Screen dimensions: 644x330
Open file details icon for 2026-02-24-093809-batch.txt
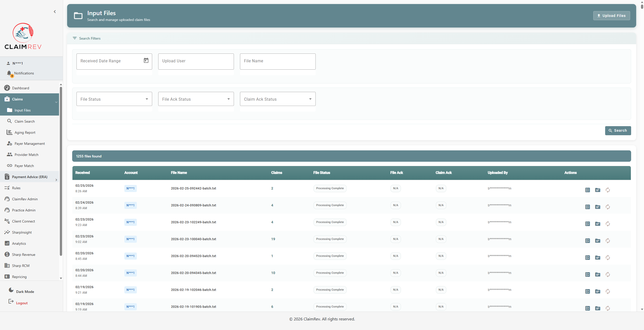[x=598, y=207]
